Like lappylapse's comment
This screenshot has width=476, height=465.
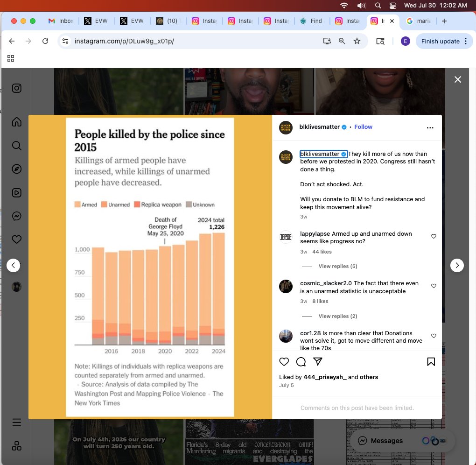[x=434, y=236]
